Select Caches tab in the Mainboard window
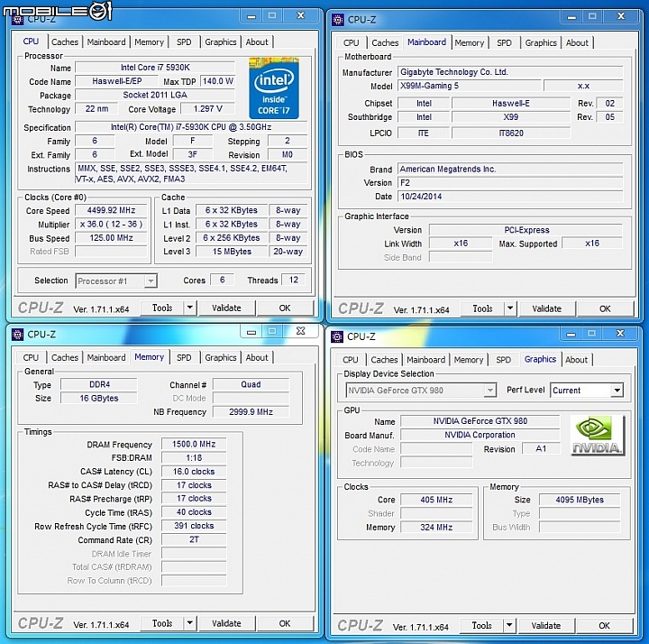The height and width of the screenshot is (644, 649). [x=385, y=42]
